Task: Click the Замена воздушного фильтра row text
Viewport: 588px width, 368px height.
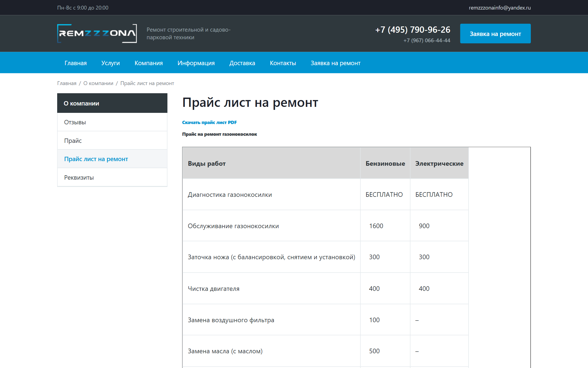Action: click(x=231, y=320)
